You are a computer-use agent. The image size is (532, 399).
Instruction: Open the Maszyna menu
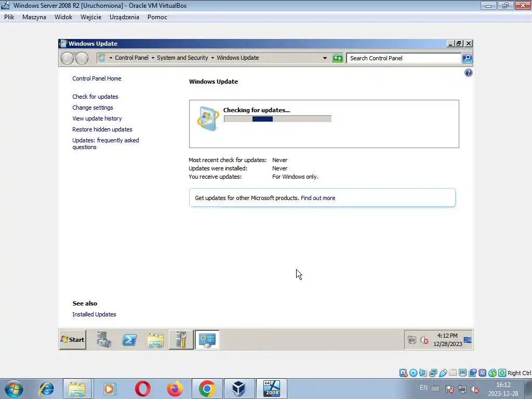click(x=34, y=17)
